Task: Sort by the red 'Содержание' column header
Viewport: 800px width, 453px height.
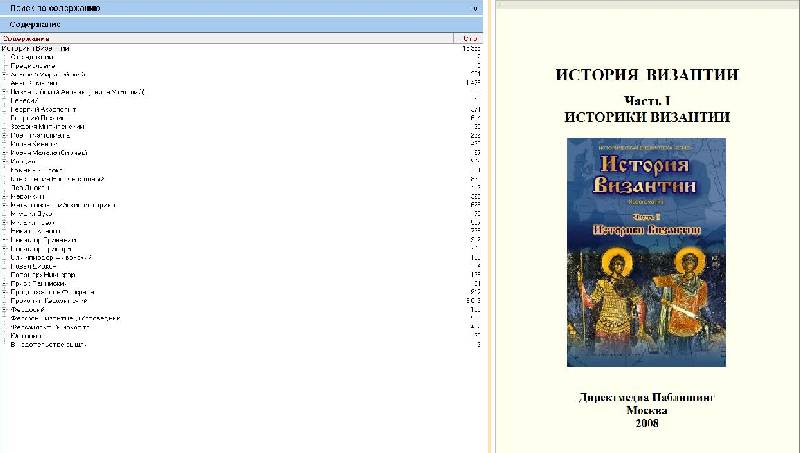Action: [227, 39]
